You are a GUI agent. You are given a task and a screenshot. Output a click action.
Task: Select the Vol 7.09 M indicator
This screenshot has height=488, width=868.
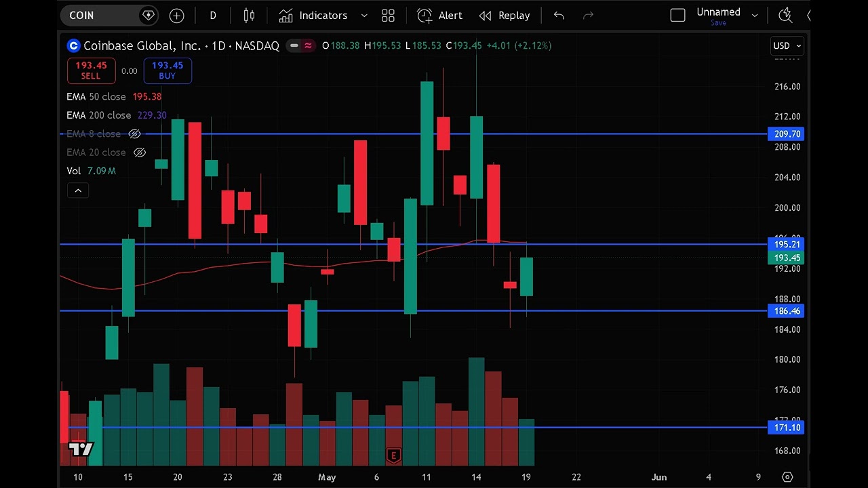[x=91, y=171]
